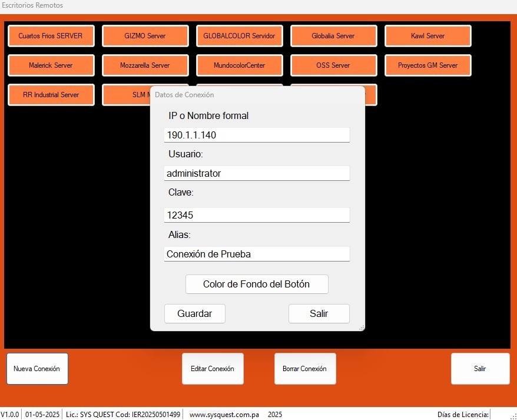
Task: Click the IP o Nombre formal field
Action: point(257,135)
